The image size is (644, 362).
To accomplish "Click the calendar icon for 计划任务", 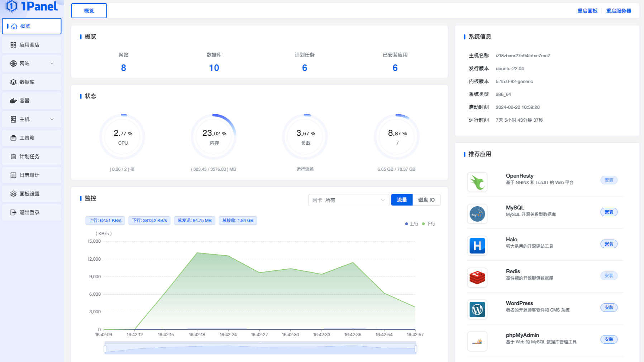I will coord(13,156).
